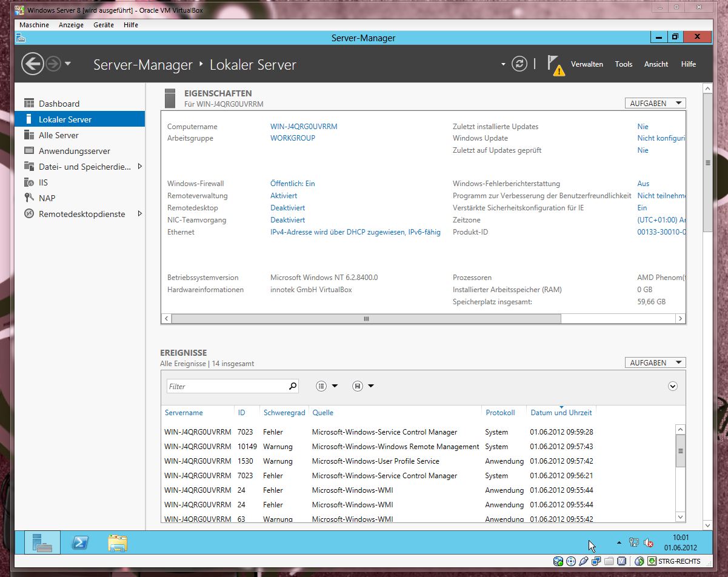Click the WORKGROUP link
Viewport: 728px width, 577px height.
tap(293, 138)
